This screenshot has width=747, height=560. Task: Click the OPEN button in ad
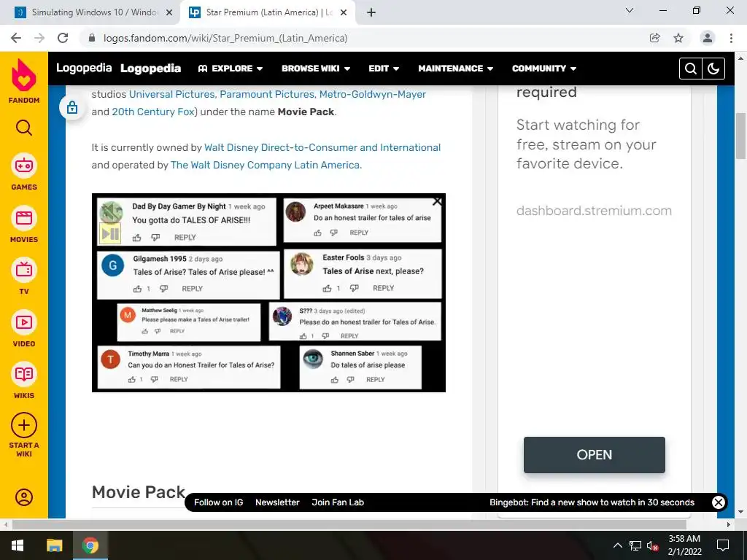[594, 455]
